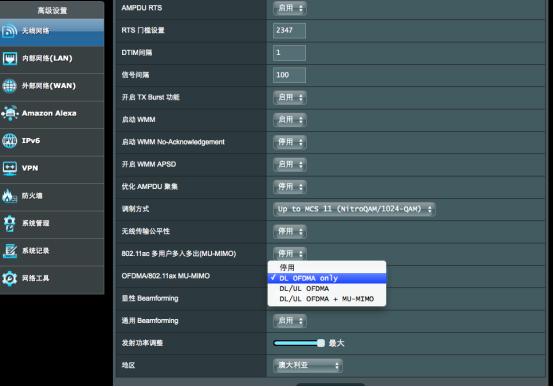554x387 pixels.
Task: Open the 系统记录 sidebar section
Action: (x=52, y=251)
